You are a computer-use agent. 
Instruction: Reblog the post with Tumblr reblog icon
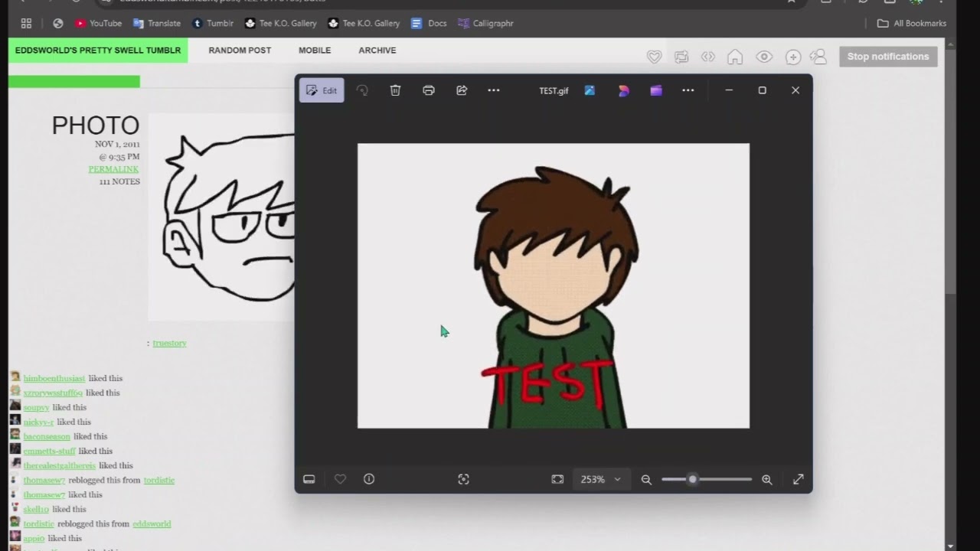[681, 57]
